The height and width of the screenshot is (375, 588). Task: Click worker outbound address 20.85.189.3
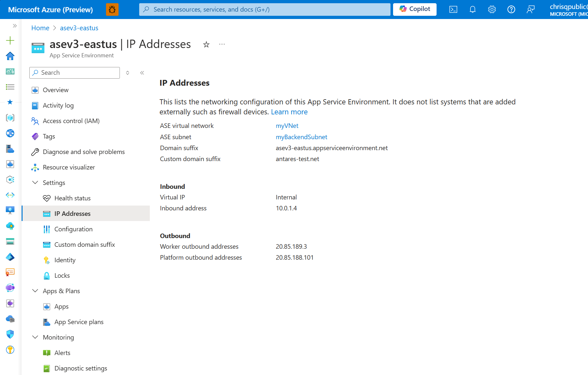tap(291, 246)
